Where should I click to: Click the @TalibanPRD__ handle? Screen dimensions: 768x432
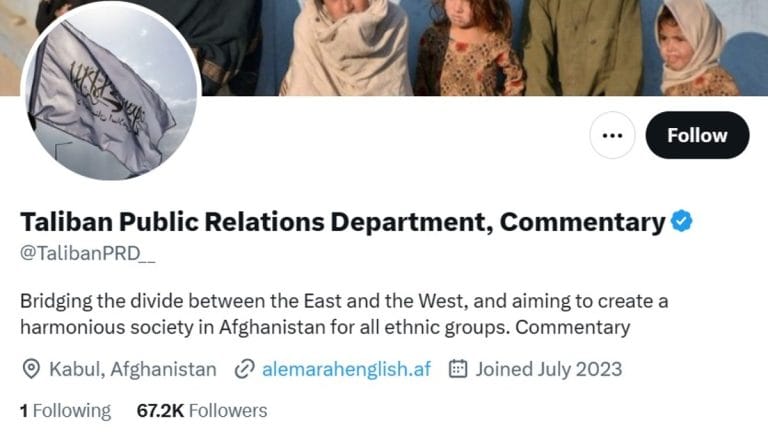pos(88,253)
